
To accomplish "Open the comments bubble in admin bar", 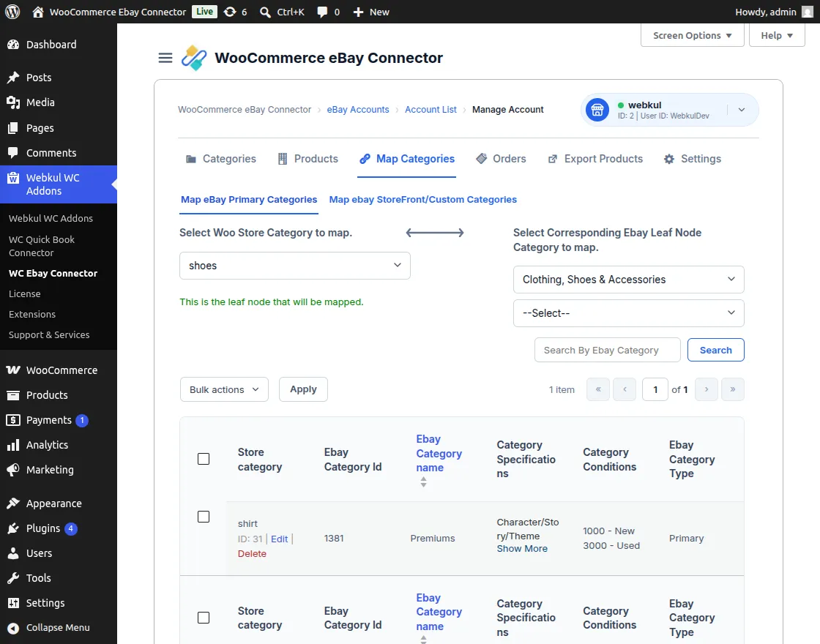I will pos(322,12).
